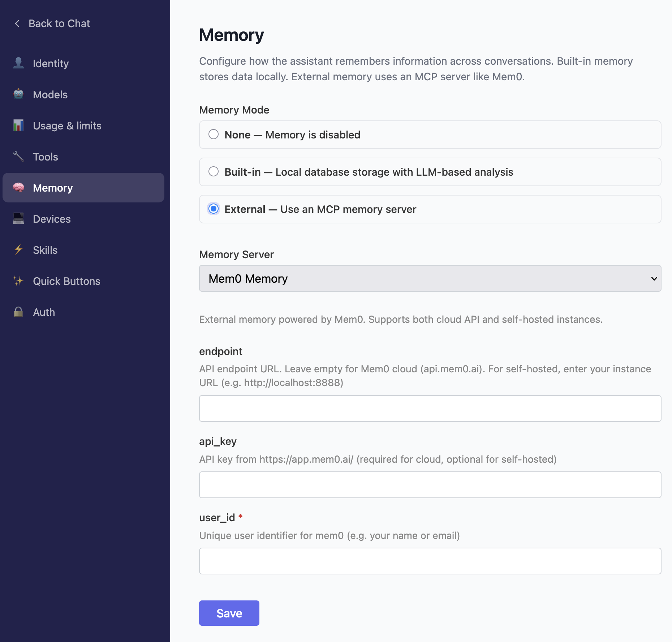Click the 'Memory Server' label
Image resolution: width=672 pixels, height=642 pixels.
237,254
